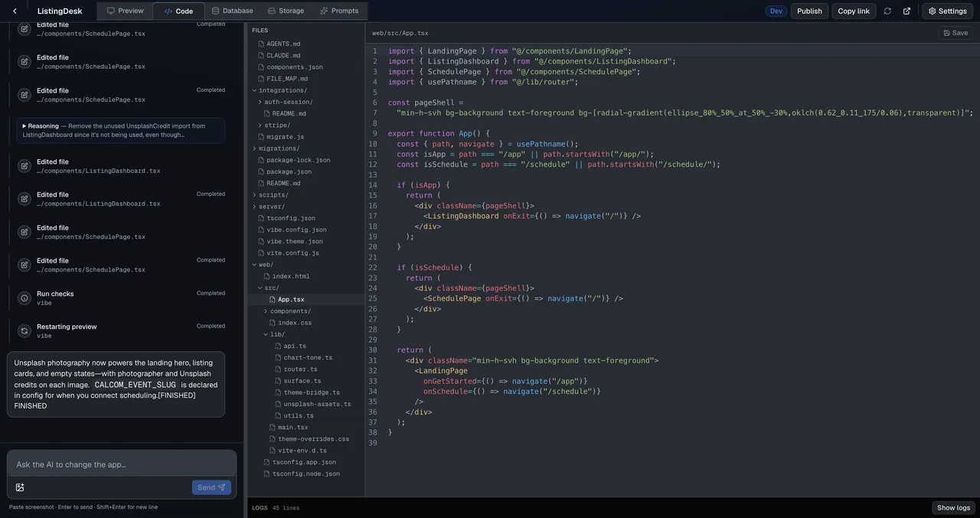980x518 pixels.
Task: Switch to the Code tab
Action: pyautogui.click(x=178, y=11)
